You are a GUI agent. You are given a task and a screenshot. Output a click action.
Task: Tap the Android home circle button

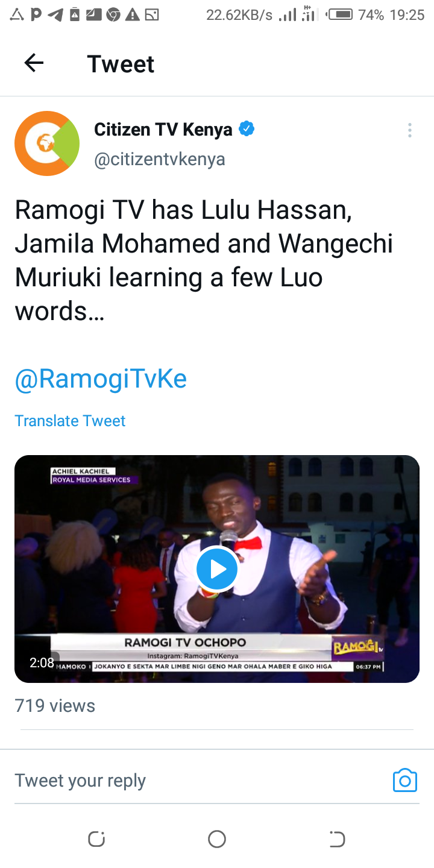tap(217, 838)
